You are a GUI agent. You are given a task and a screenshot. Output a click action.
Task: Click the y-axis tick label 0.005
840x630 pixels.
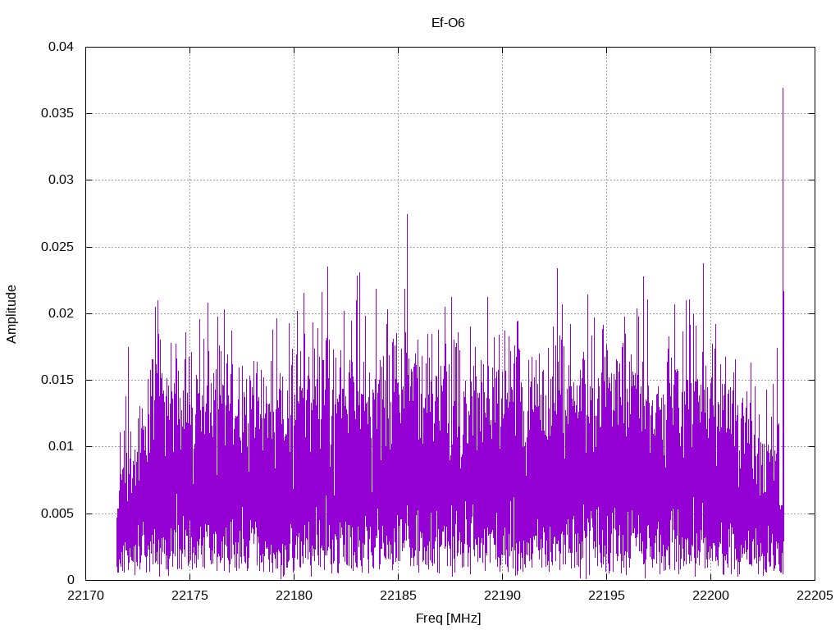tap(57, 514)
